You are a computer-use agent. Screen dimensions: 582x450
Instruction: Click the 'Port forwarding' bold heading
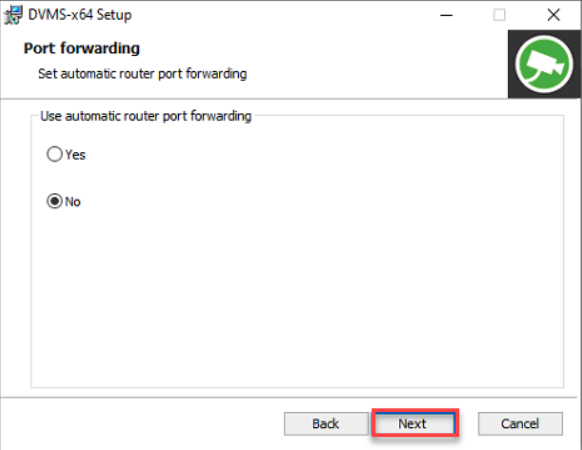click(82, 48)
